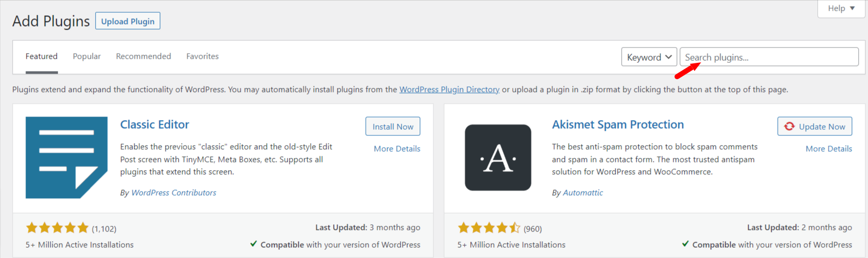This screenshot has width=868, height=258.
Task: Click the Akismet plugin logo icon
Action: coord(498,157)
